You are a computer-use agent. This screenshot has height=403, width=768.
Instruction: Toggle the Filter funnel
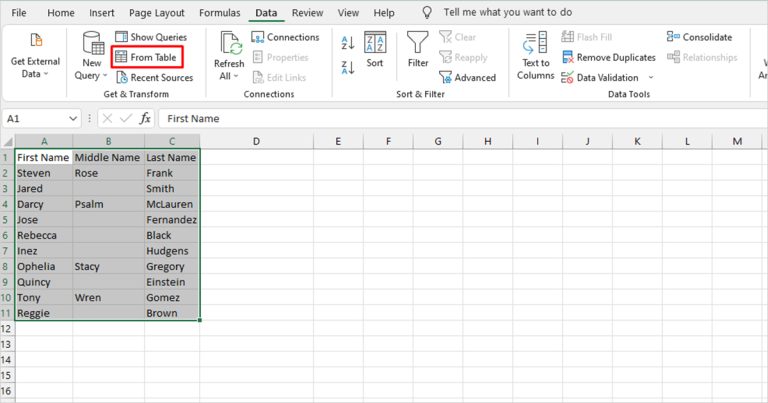point(417,49)
